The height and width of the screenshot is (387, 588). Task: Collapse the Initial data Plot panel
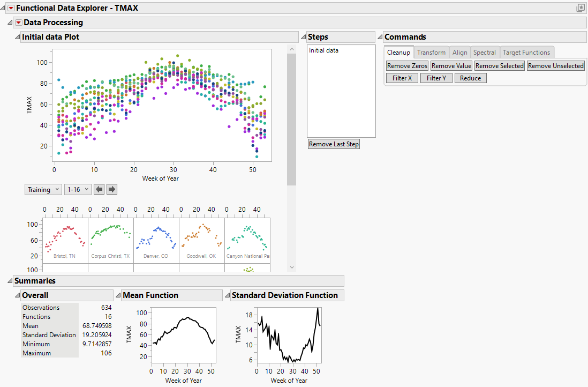(x=17, y=36)
